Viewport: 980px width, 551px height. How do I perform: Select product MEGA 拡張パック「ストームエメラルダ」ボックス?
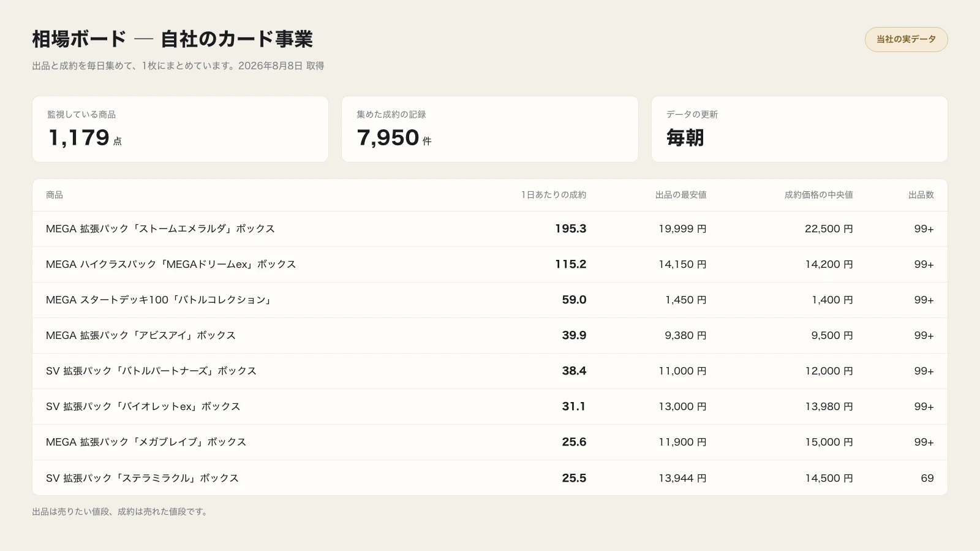[x=160, y=229]
